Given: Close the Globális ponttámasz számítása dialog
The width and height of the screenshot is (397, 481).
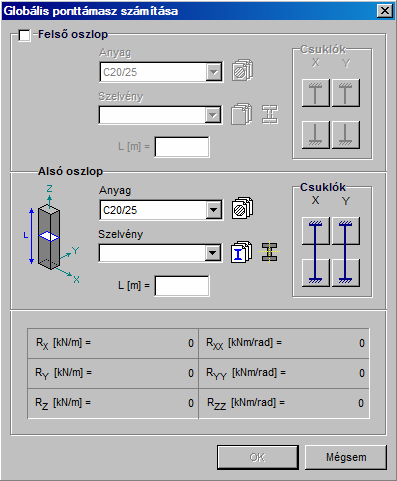Looking at the screenshot, I should coord(384,11).
